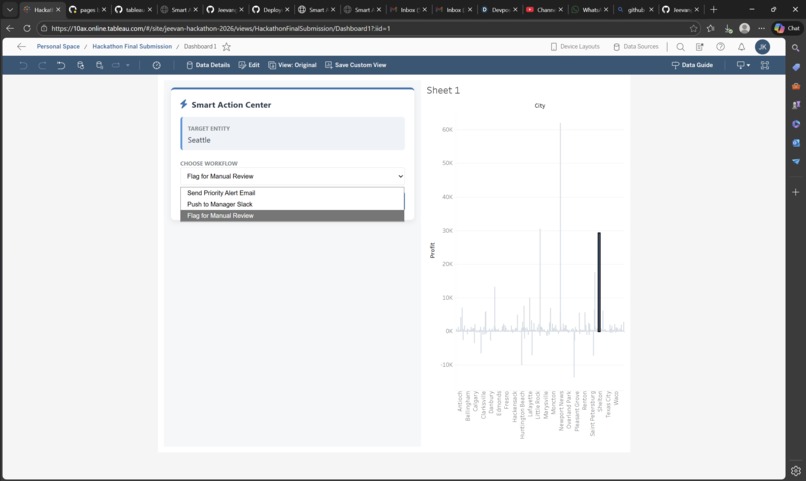This screenshot has height=481, width=806.
Task: Open the tab search chevron at top-left
Action: point(9,10)
